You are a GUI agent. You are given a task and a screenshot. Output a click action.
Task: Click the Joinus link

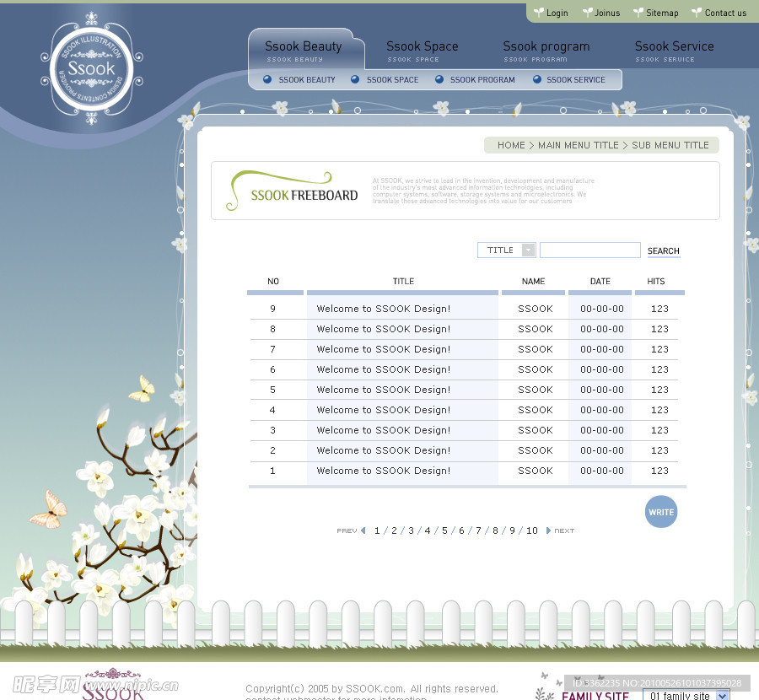(x=607, y=13)
